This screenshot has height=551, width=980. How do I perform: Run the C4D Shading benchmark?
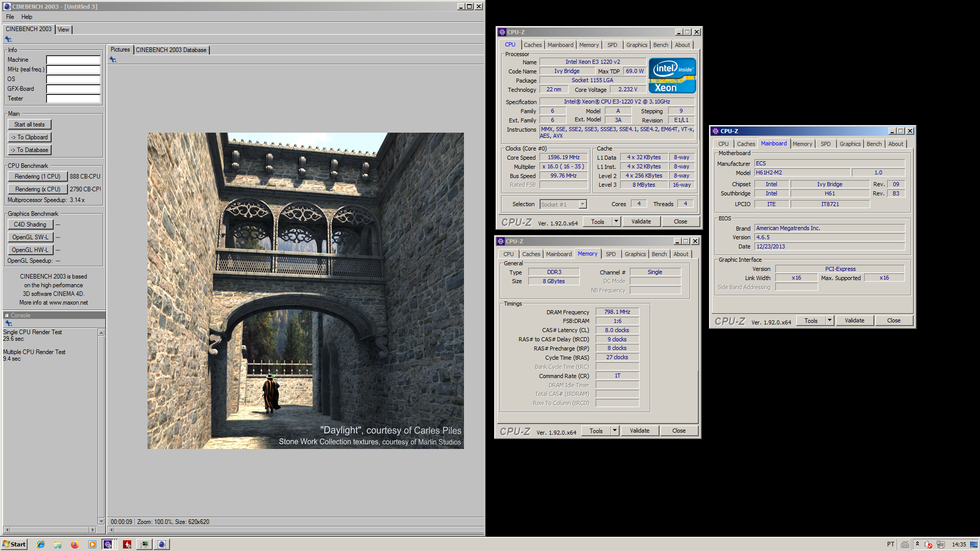point(30,224)
